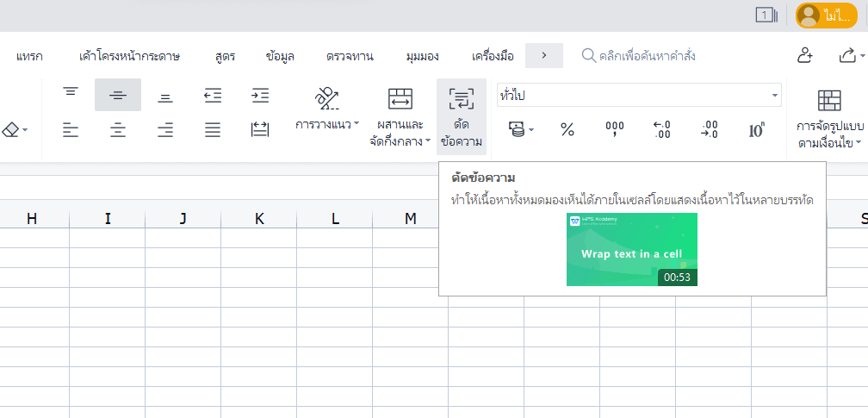The image size is (868, 418).
Task: Increase cell indent
Action: point(260,96)
